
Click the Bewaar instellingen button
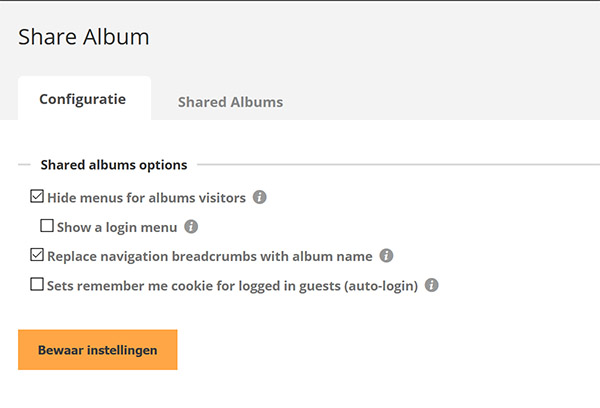point(98,350)
